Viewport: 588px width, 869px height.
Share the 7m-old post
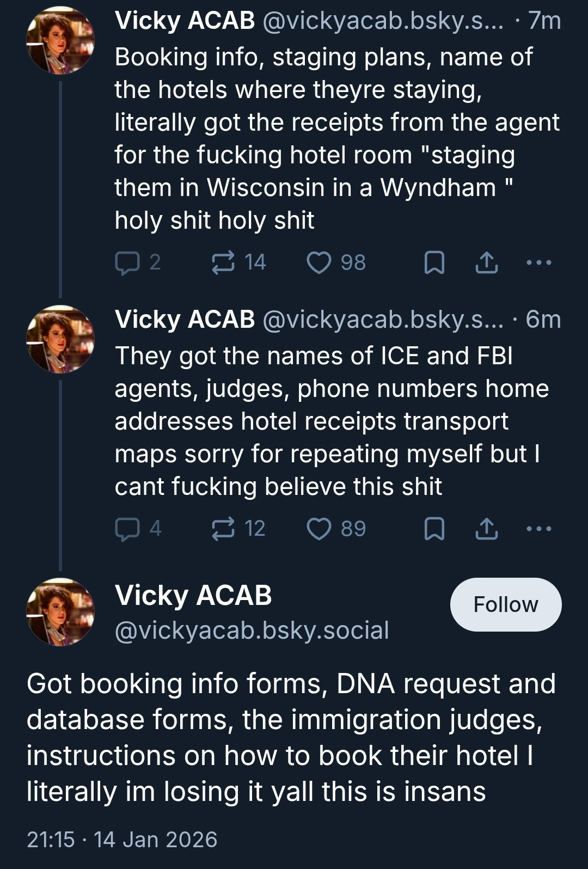[x=486, y=263]
